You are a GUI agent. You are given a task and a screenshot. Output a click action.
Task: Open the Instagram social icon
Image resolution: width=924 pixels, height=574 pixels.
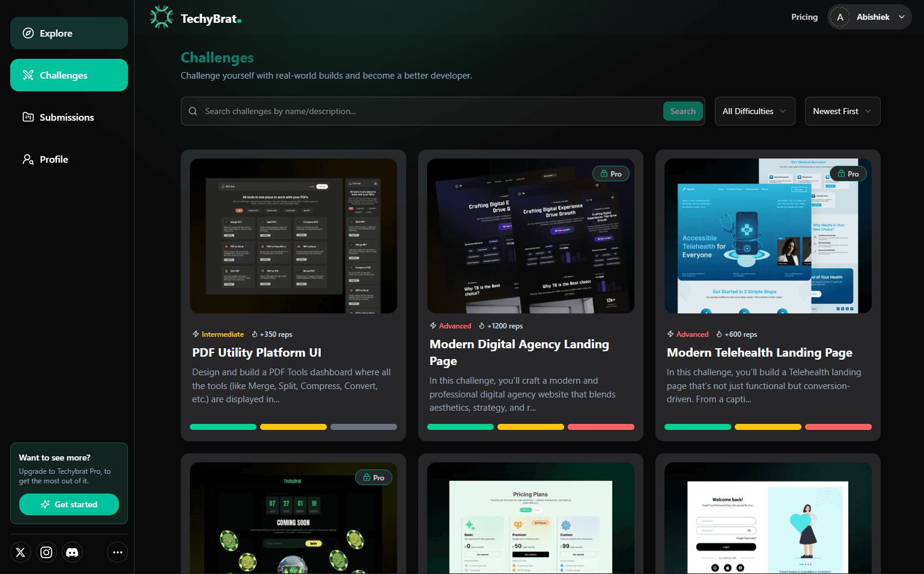pos(46,552)
